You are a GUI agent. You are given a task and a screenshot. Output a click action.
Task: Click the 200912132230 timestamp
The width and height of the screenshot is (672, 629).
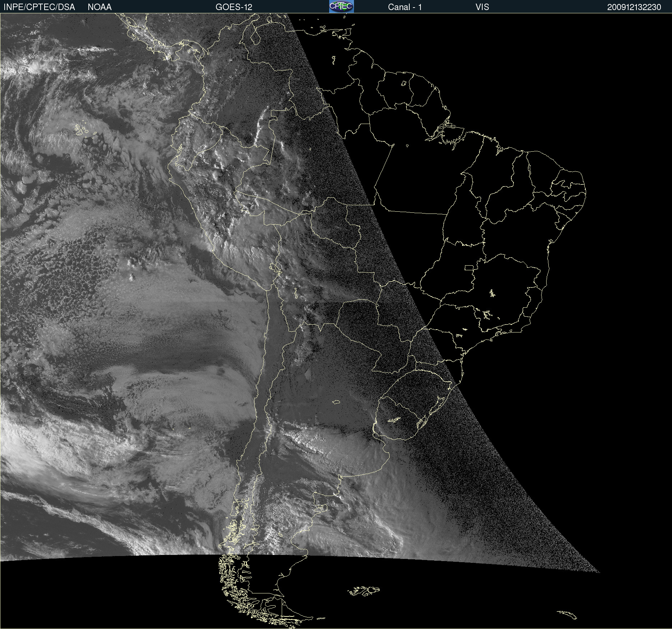coord(634,7)
